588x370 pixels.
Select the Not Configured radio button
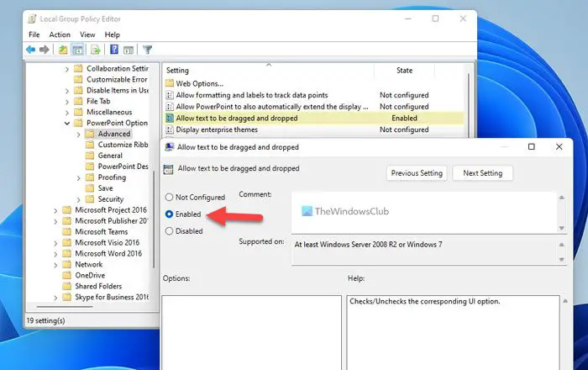(x=169, y=197)
